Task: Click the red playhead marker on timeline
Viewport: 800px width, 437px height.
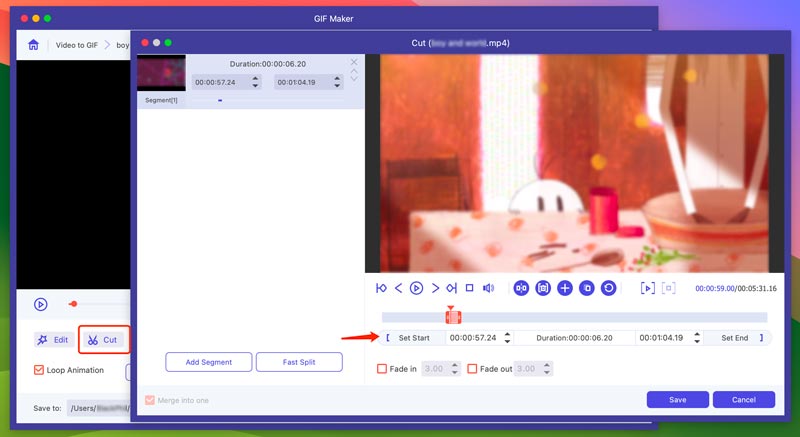Action: tap(452, 316)
